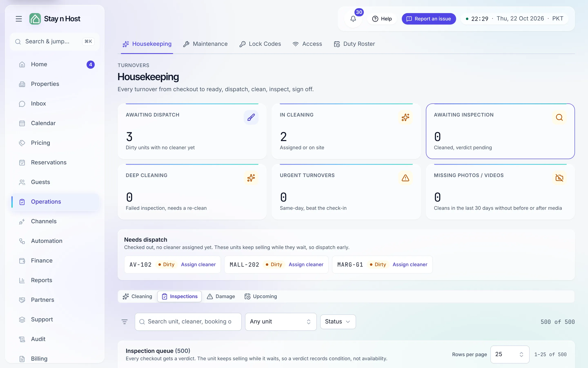Click the sparkle icon in In Cleaning card
588x368 pixels.
(405, 117)
